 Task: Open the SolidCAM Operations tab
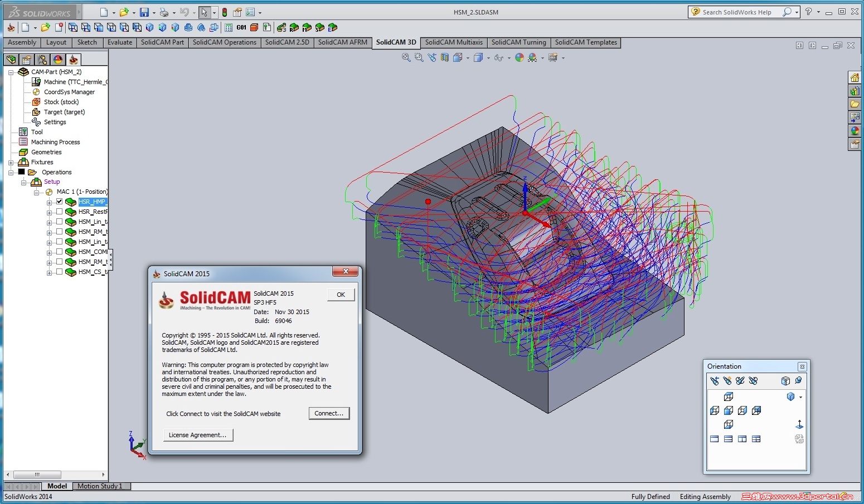(x=224, y=42)
